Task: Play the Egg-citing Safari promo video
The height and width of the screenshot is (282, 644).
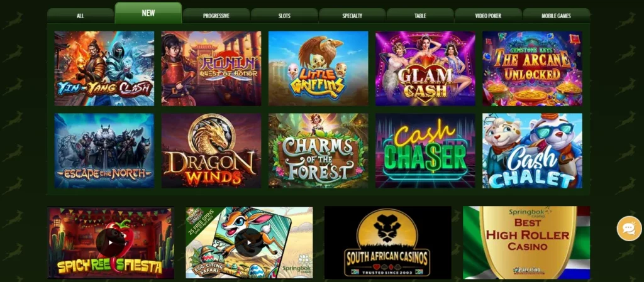Action: [249, 242]
